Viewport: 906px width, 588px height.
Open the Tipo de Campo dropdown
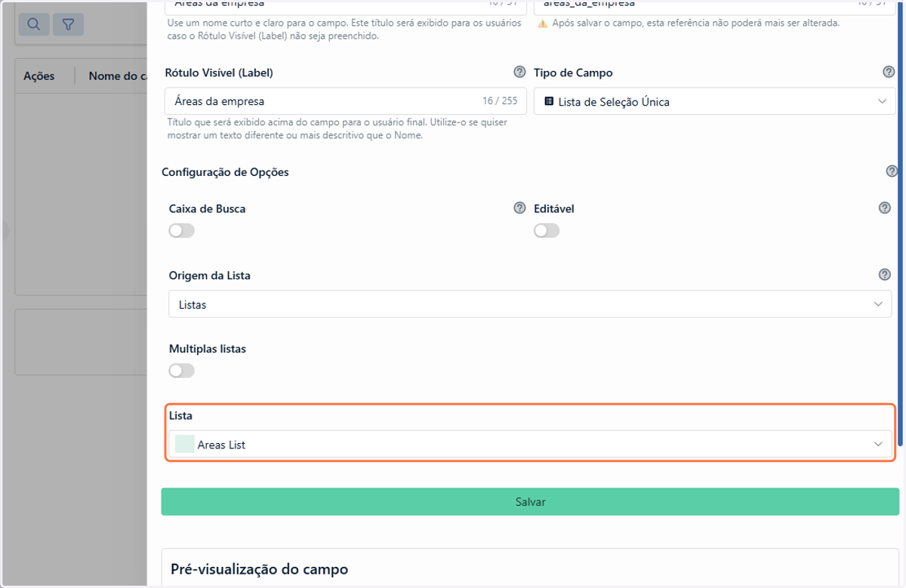point(714,101)
